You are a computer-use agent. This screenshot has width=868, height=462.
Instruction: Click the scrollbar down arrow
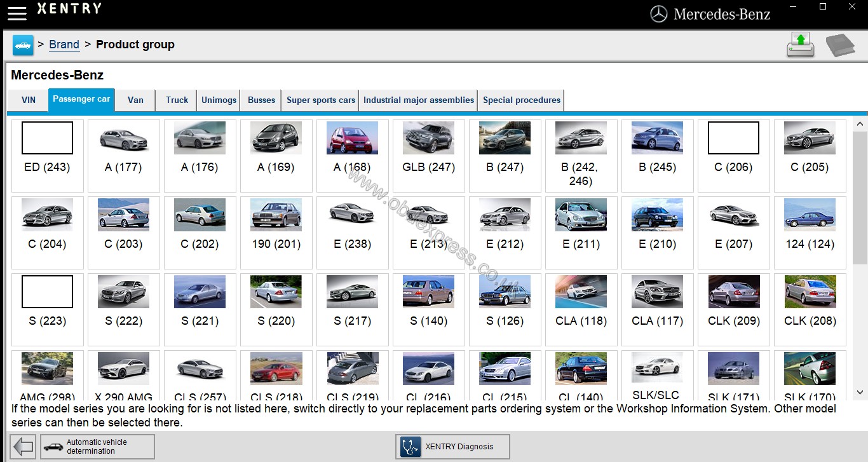(x=860, y=393)
